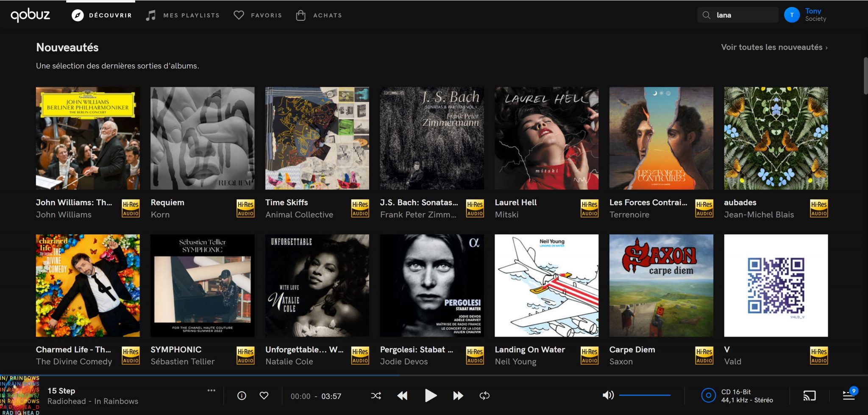Open Unforgettable Natalie Cole album cover
The image size is (868, 415).
coord(317,286)
